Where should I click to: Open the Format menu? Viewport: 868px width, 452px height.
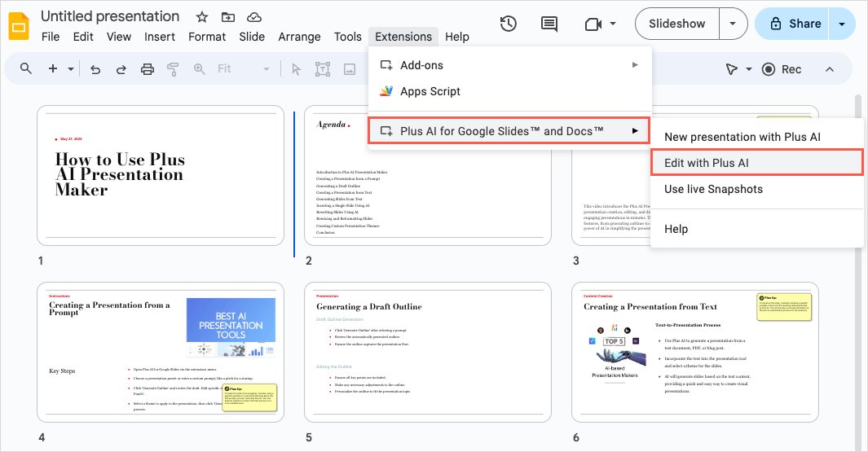point(207,37)
